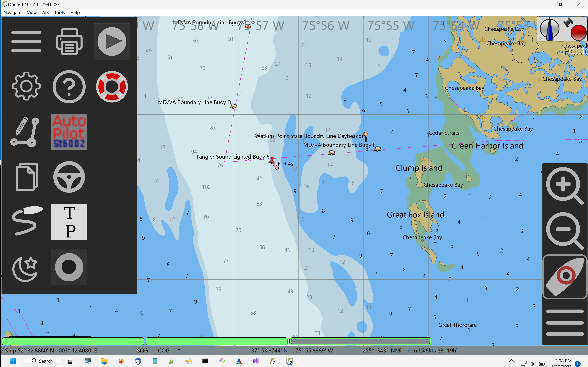The image size is (588, 367).
Task: Open the View menu
Action: coord(32,12)
